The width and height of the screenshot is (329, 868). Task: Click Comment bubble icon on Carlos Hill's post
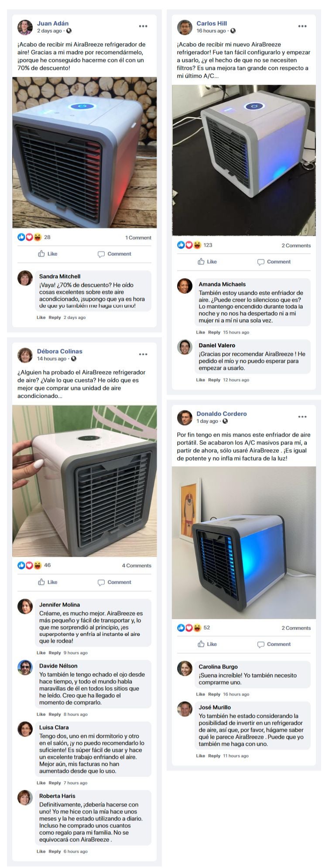point(260,262)
